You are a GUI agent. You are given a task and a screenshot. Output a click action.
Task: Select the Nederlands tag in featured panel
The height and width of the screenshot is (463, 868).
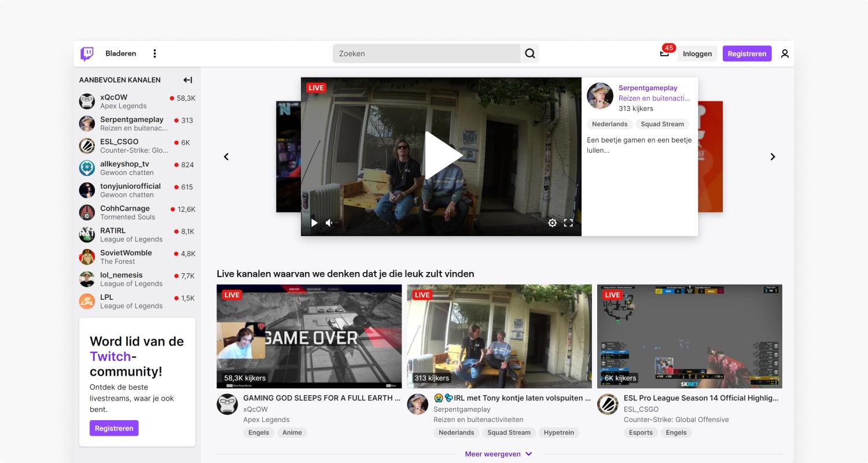tap(610, 124)
